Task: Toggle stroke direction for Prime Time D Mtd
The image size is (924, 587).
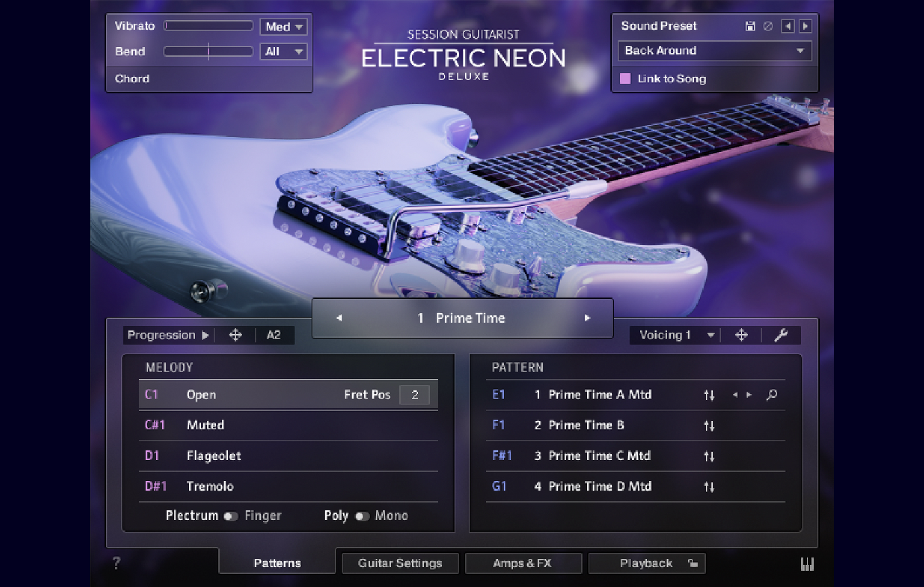Action: coord(709,487)
